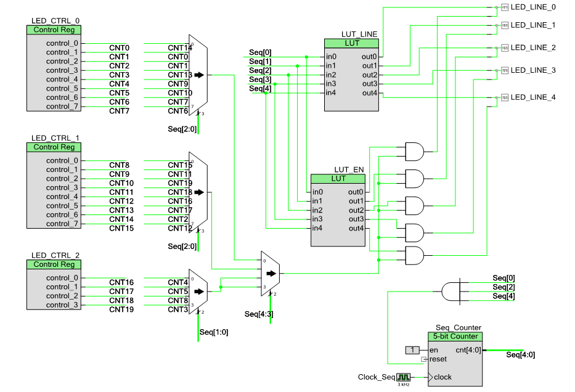
Task: Click the Seq[3] label at LUT_LINE input
Action: pos(260,80)
